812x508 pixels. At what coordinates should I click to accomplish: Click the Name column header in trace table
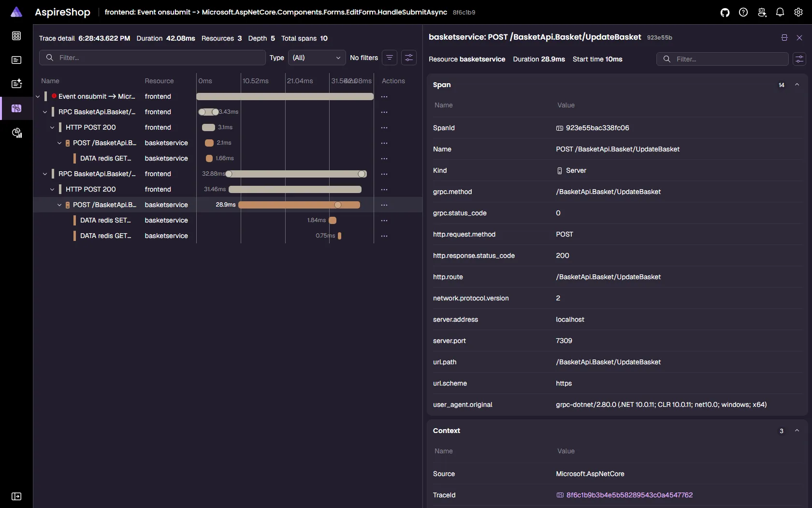[x=50, y=81]
